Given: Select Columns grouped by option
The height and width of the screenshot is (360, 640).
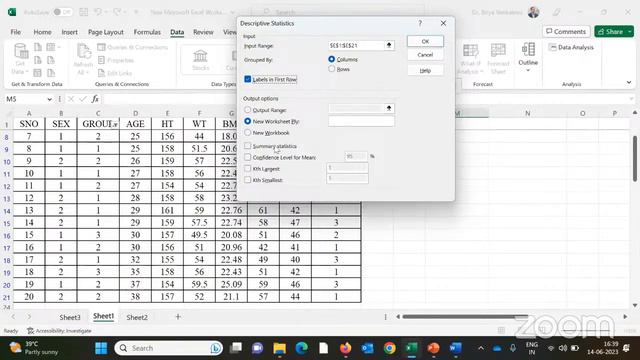Looking at the screenshot, I should (x=331, y=59).
